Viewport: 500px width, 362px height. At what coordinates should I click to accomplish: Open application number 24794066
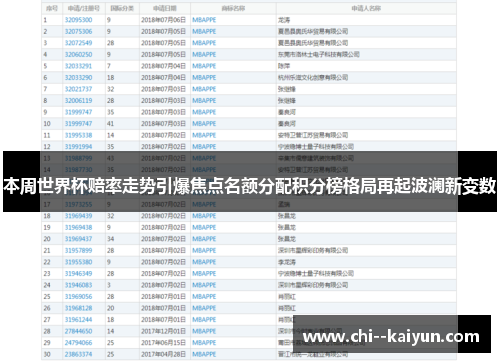(78, 343)
